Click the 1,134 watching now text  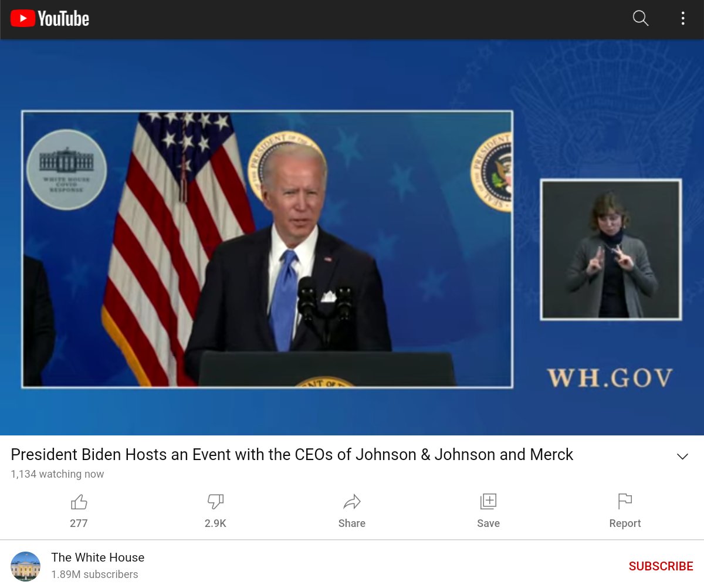pyautogui.click(x=57, y=474)
